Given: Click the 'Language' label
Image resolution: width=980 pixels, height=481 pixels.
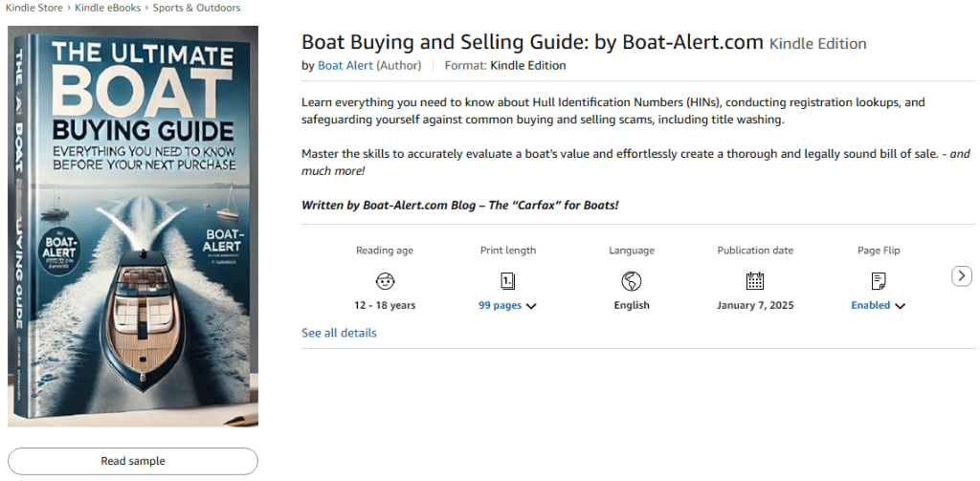Looking at the screenshot, I should click(632, 251).
